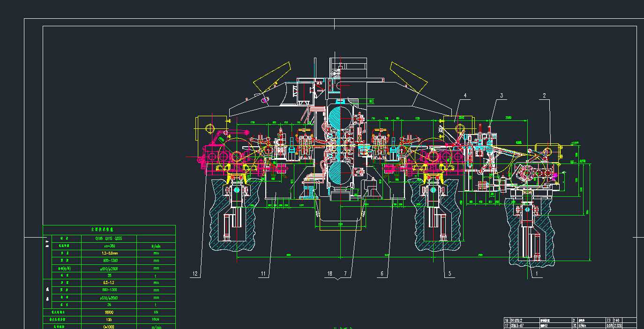The image size is (644, 329).
Task: Select the 'm/min' unit cell
Action: [x=156, y=326]
